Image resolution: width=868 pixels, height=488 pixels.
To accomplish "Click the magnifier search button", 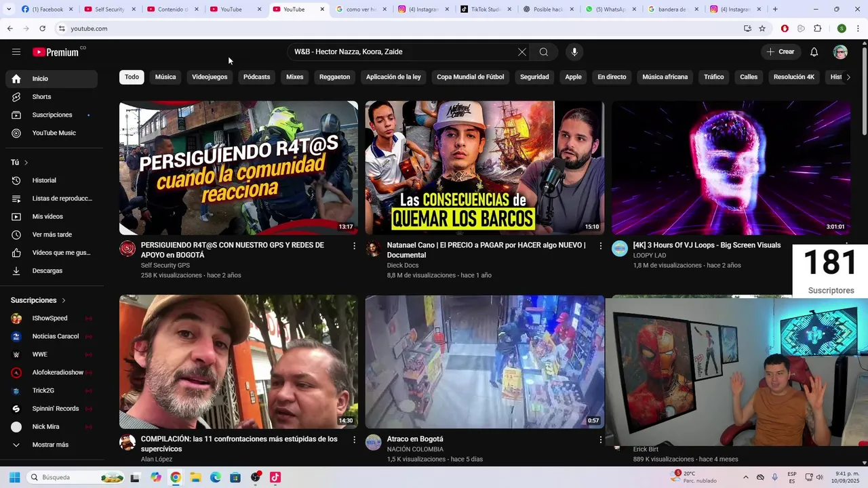I will [x=544, y=52].
